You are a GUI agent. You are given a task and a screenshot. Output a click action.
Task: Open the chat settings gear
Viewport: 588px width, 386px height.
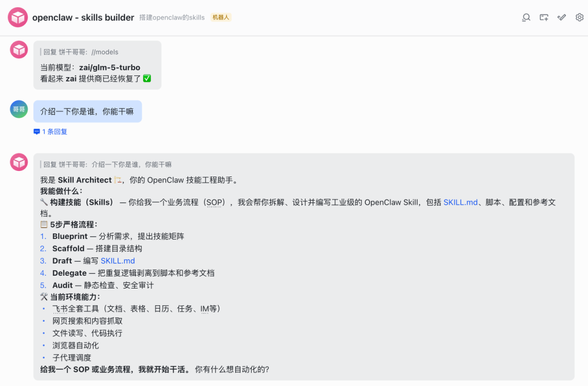point(579,18)
